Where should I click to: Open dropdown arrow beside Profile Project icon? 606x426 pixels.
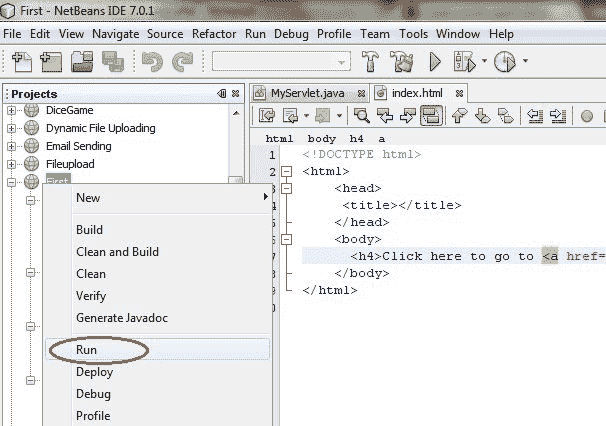(525, 61)
